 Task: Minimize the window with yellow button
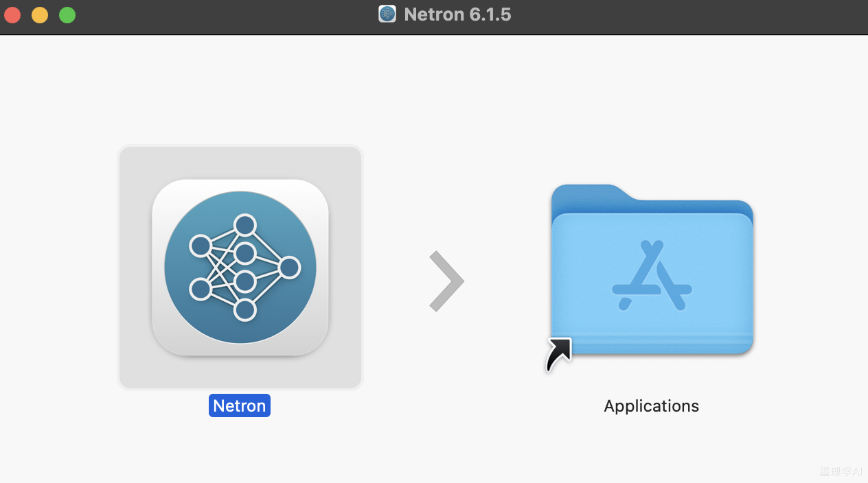[x=40, y=14]
